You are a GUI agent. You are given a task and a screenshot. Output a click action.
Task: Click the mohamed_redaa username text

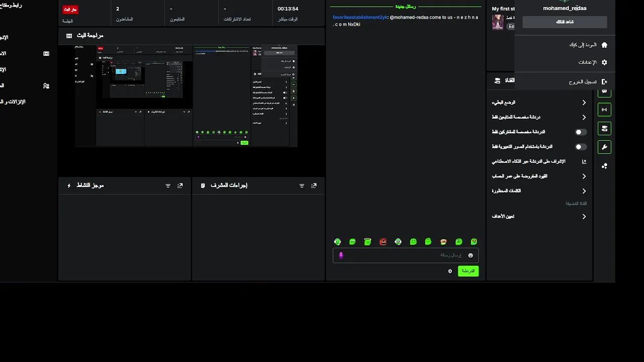[x=565, y=8]
